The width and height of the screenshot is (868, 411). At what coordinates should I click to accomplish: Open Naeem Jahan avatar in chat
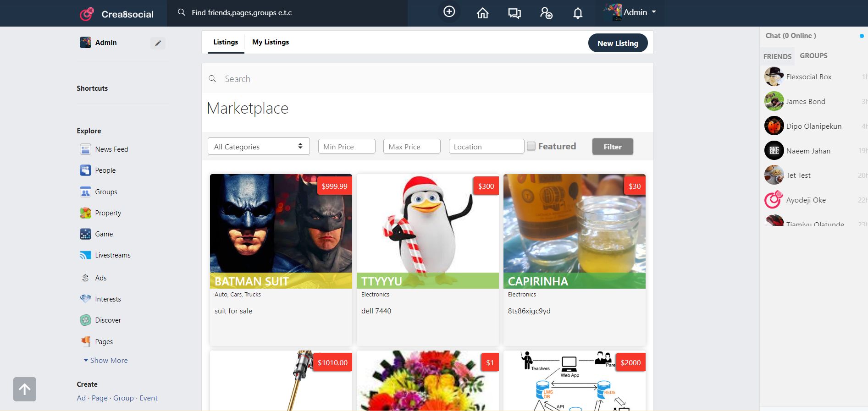(x=774, y=150)
